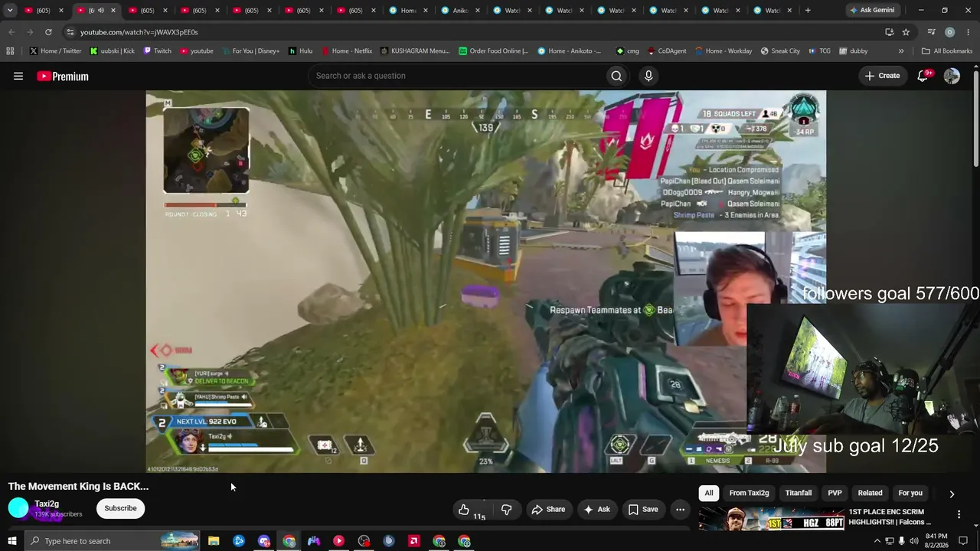Open the Kick bookmark
Screen dimensions: 980x551
(x=112, y=51)
